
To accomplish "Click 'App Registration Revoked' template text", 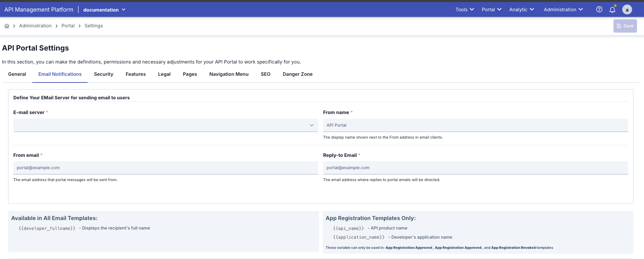I will tap(513, 248).
